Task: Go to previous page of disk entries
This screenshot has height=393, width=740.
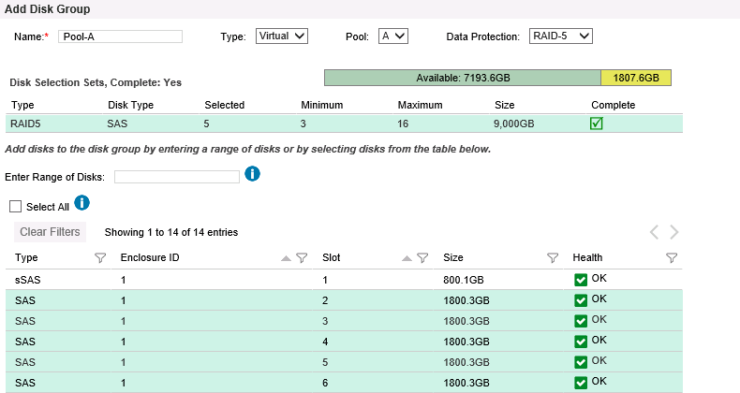Action: coord(654,232)
